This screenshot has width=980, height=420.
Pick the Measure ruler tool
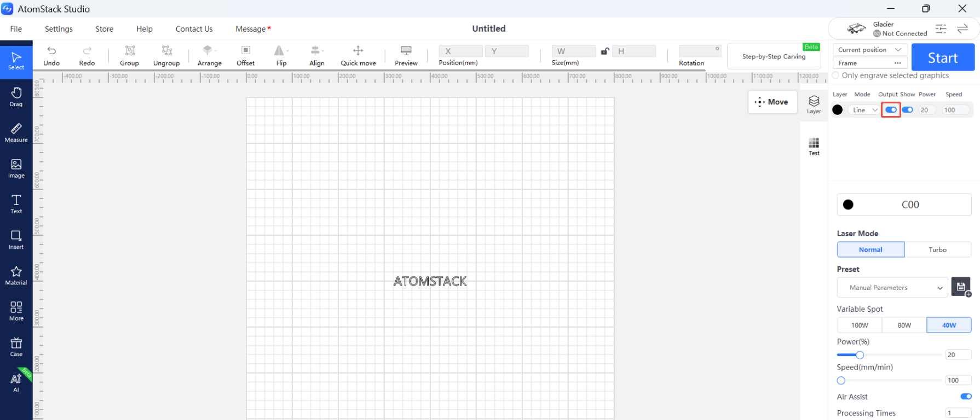[x=16, y=132]
